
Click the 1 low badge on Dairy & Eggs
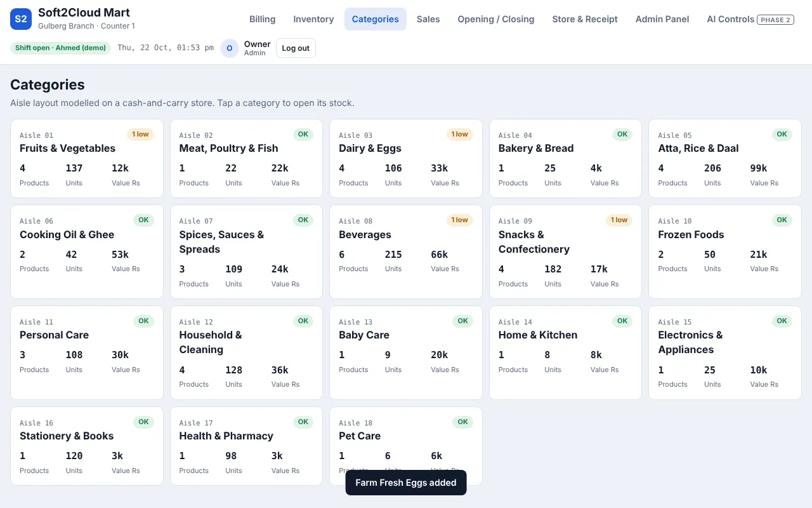point(459,134)
